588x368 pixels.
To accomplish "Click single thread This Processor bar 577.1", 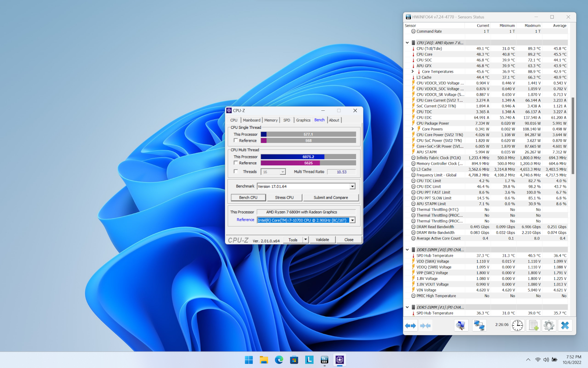I will pos(308,134).
